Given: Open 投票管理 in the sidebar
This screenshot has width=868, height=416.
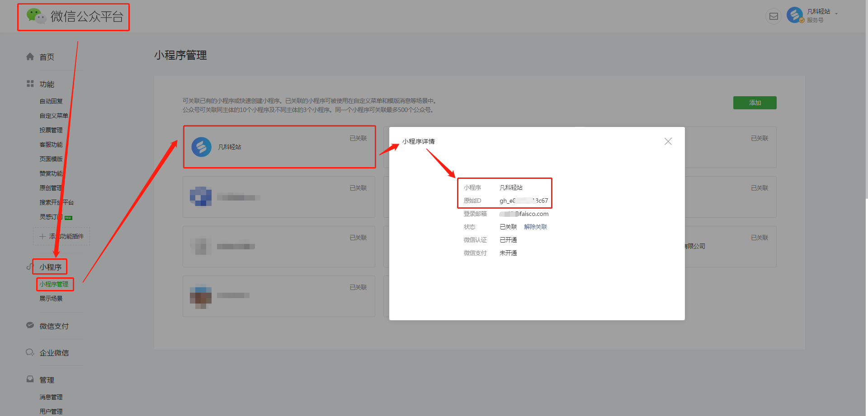Looking at the screenshot, I should (51, 130).
